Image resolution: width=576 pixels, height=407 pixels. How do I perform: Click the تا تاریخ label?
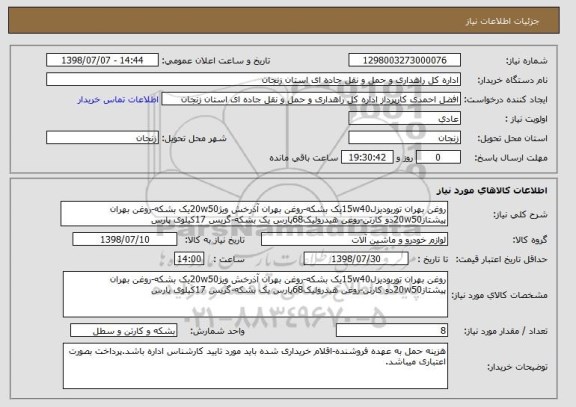pyautogui.click(x=433, y=259)
